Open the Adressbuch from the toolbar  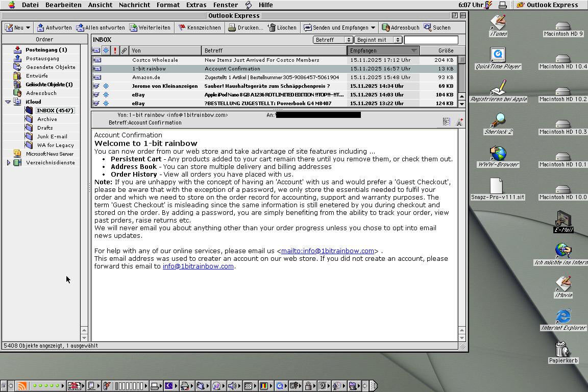pyautogui.click(x=400, y=28)
